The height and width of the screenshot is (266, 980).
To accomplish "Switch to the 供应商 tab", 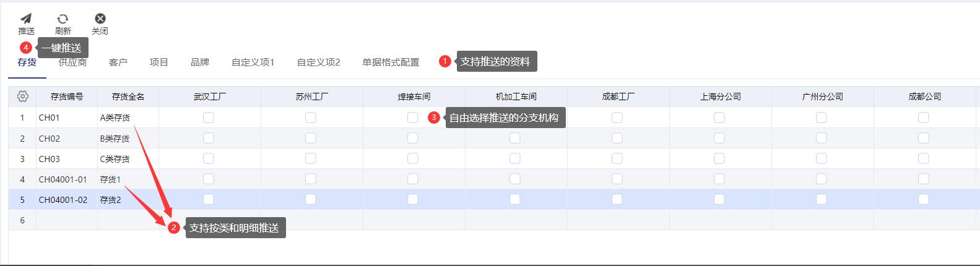I will click(x=73, y=62).
